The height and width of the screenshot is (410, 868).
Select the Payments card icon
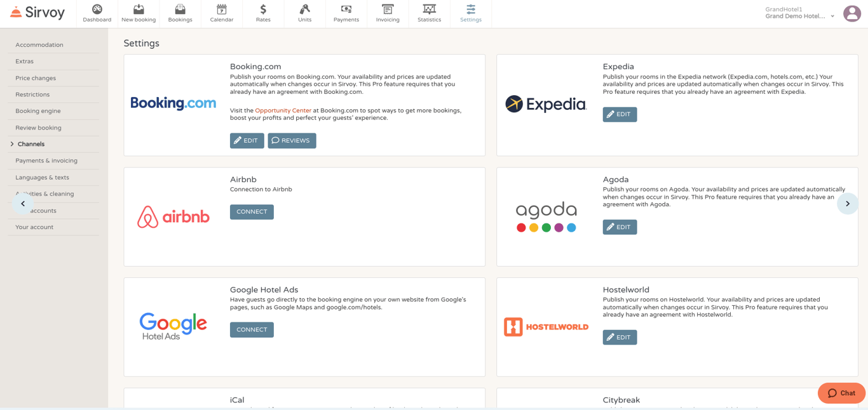click(x=346, y=13)
